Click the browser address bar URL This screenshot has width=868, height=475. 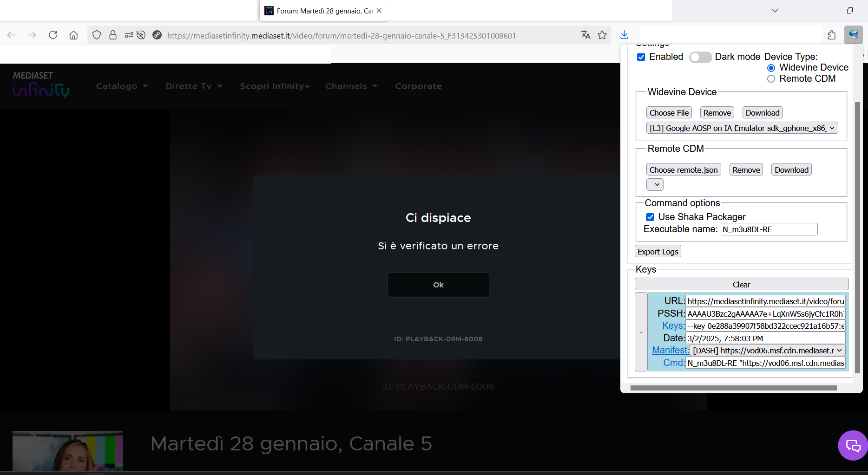(342, 36)
